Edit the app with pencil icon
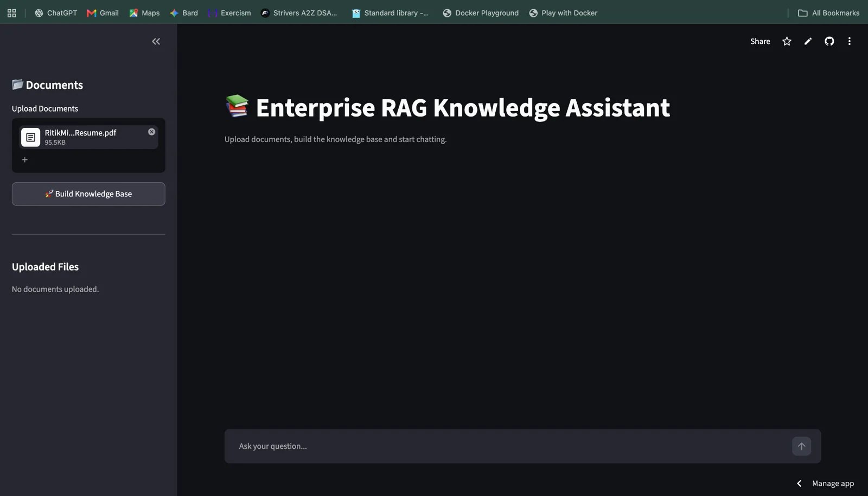868x496 pixels. [x=808, y=41]
